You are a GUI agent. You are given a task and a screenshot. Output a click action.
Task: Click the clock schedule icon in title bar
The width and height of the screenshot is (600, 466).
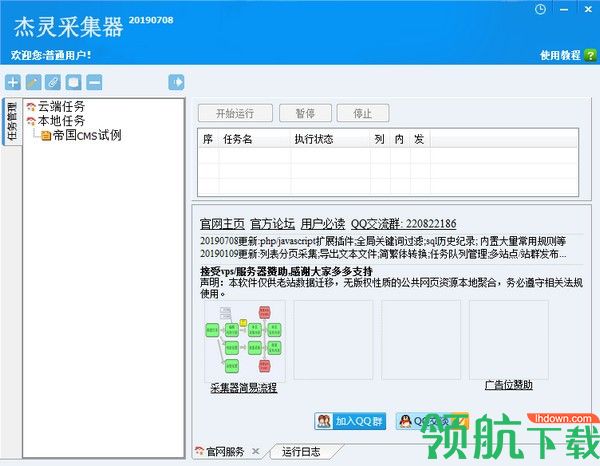pos(540,10)
